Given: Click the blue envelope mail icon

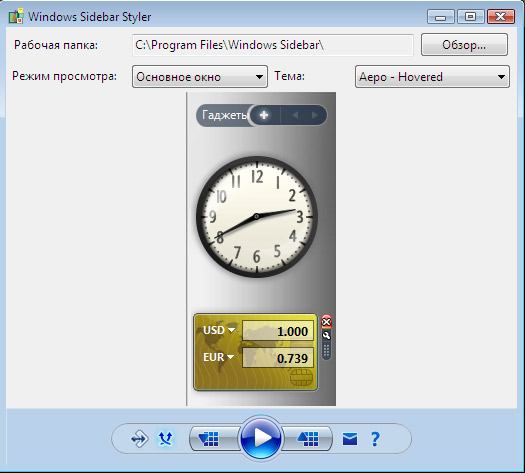Looking at the screenshot, I should pos(350,439).
